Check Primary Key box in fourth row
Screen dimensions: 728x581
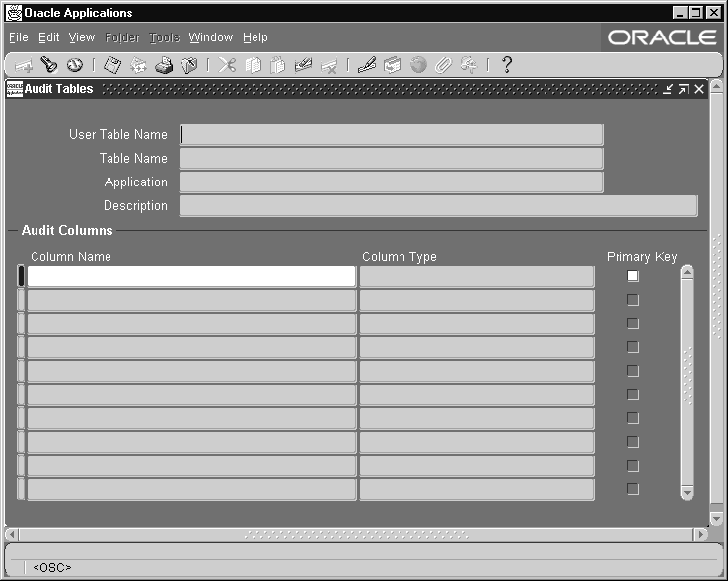click(633, 347)
